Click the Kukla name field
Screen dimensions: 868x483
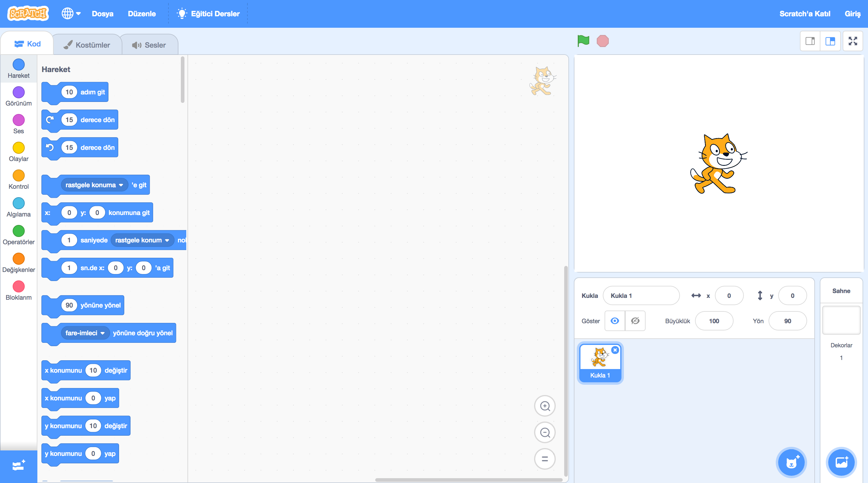tap(641, 295)
